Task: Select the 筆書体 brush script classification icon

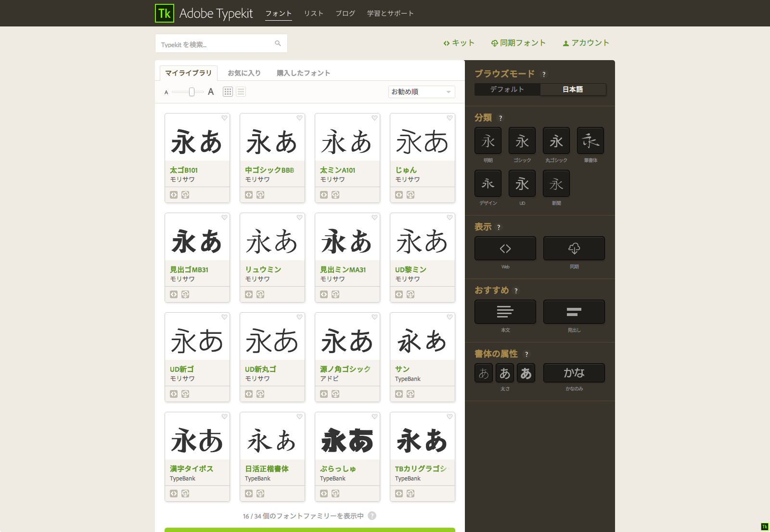Action: 590,140
